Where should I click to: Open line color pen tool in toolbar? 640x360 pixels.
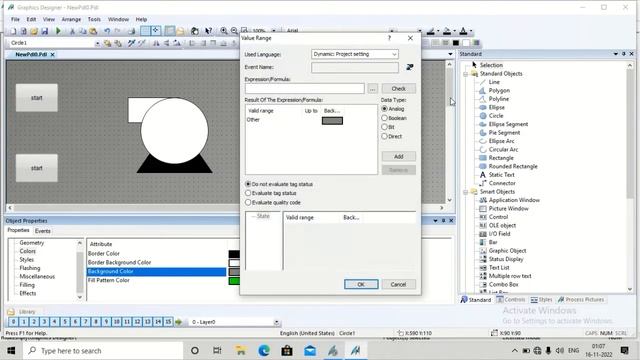click(x=431, y=31)
